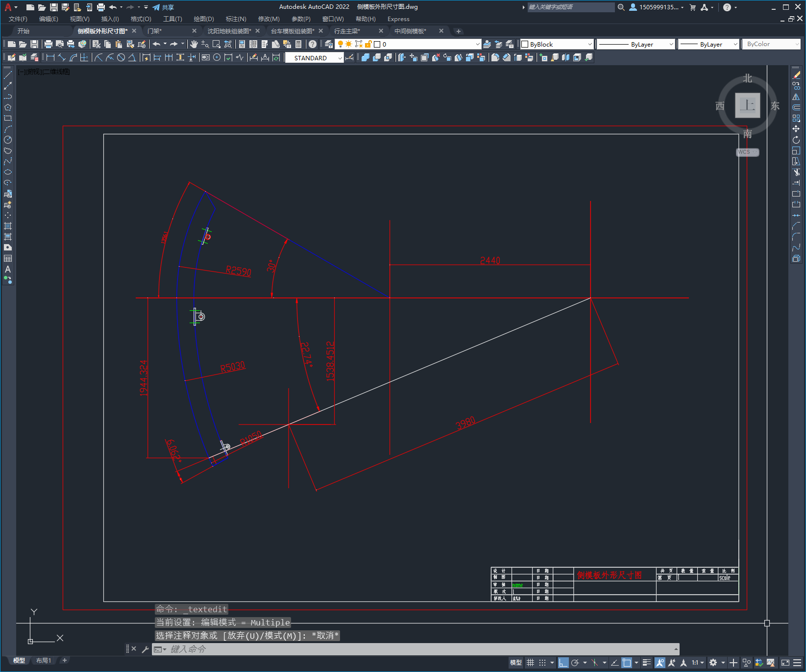Click the new drawing tab plus button
The height and width of the screenshot is (672, 806).
point(459,31)
